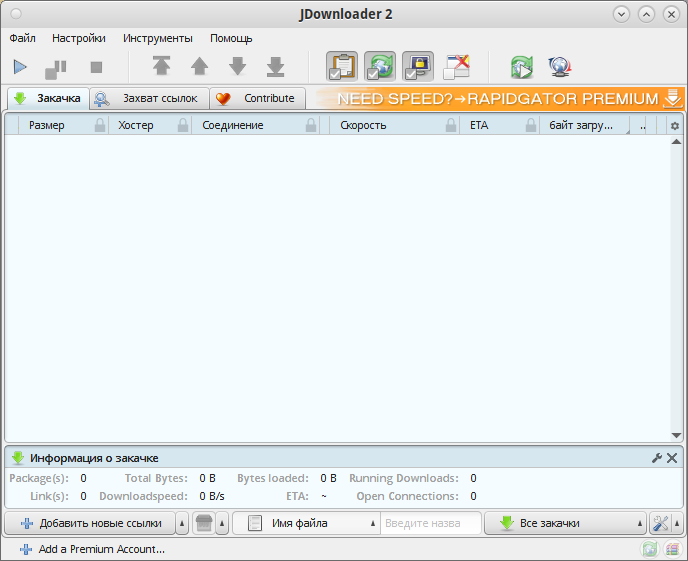Image resolution: width=688 pixels, height=561 pixels.
Task: Move selection down one position
Action: click(x=237, y=67)
